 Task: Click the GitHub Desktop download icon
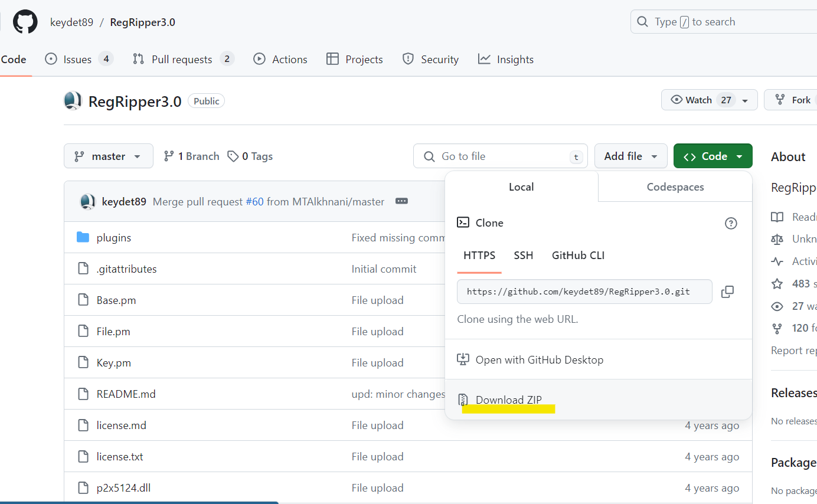[463, 359]
